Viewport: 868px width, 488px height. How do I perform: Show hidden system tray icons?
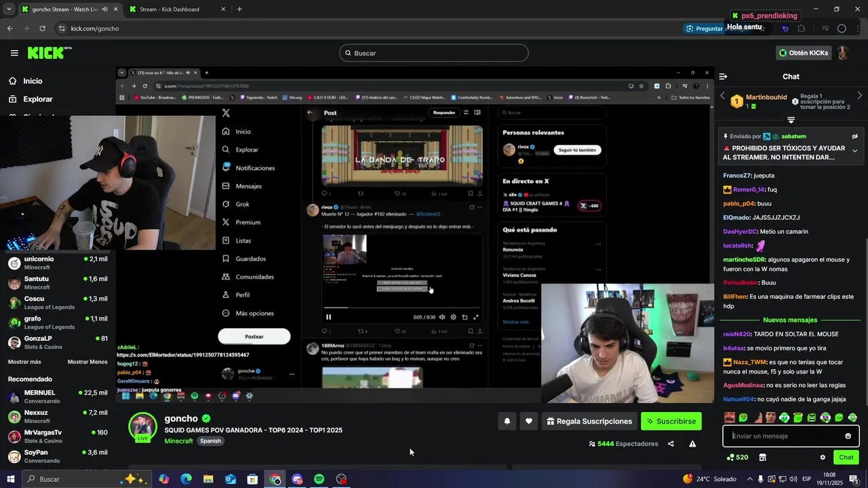click(749, 479)
